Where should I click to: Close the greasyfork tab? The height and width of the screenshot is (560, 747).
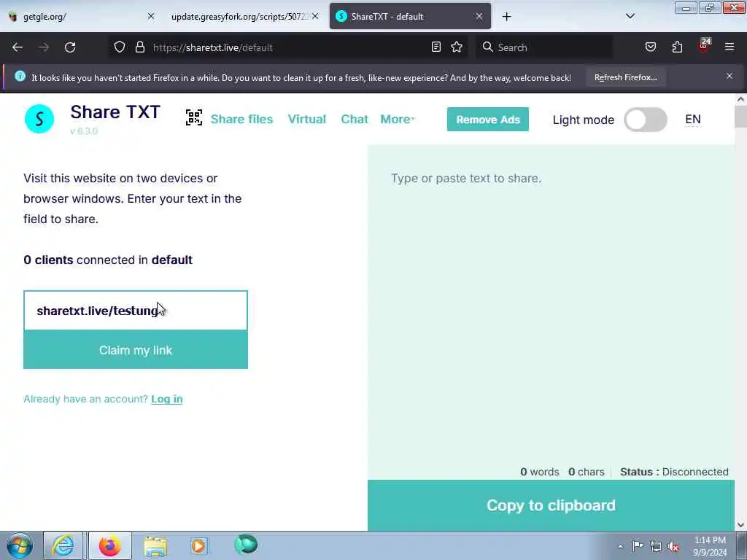click(315, 16)
